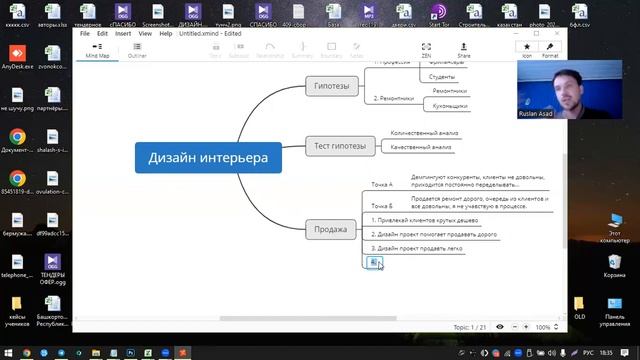
Task: Select Количественный анализ subtopic
Action: point(424,133)
